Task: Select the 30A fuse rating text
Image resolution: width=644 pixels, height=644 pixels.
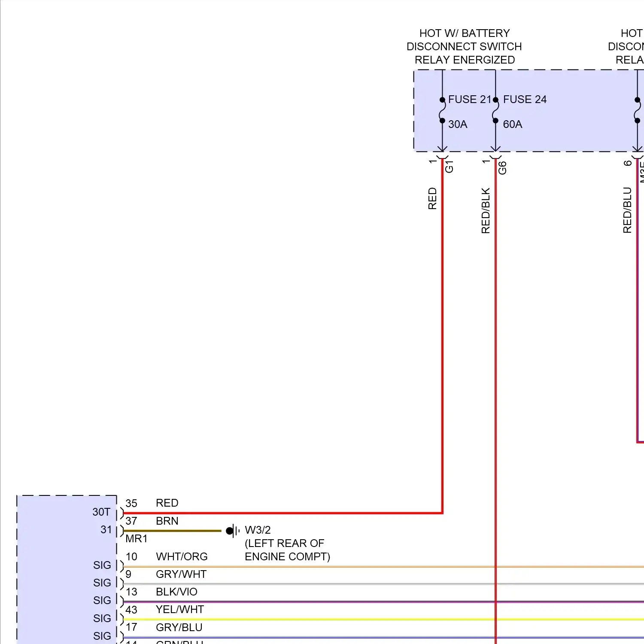Action: (458, 124)
